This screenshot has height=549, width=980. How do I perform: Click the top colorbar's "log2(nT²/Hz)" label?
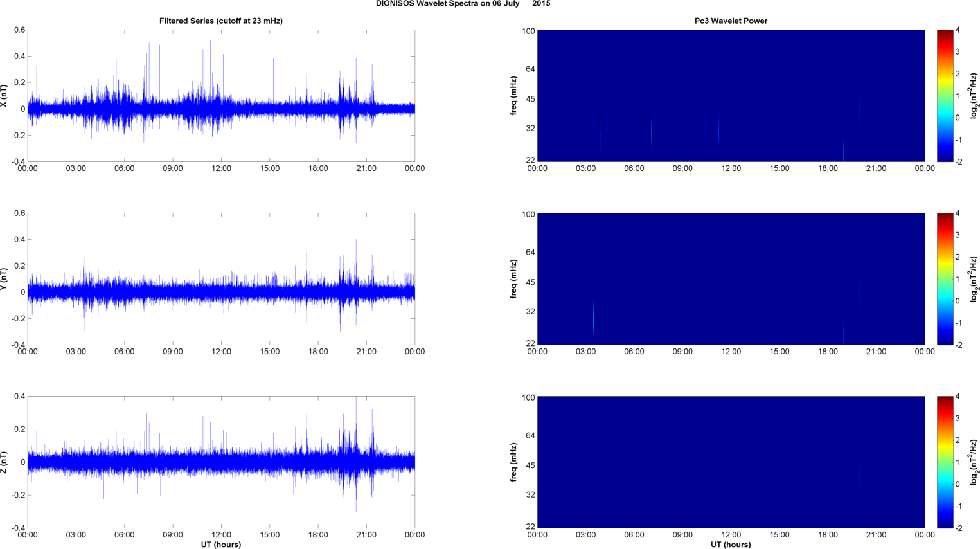pyautogui.click(x=974, y=96)
